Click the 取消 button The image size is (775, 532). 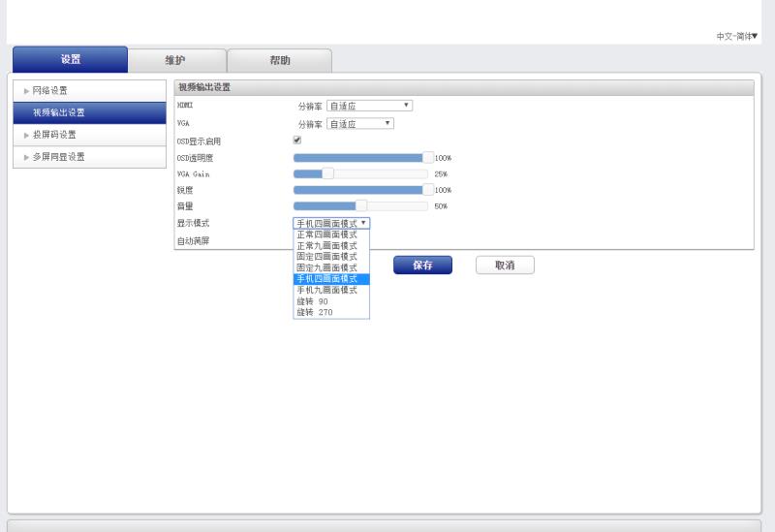pos(505,266)
